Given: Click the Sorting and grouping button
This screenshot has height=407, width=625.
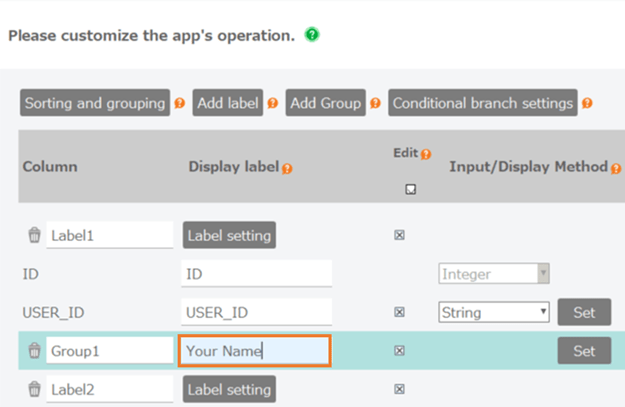Looking at the screenshot, I should (95, 103).
